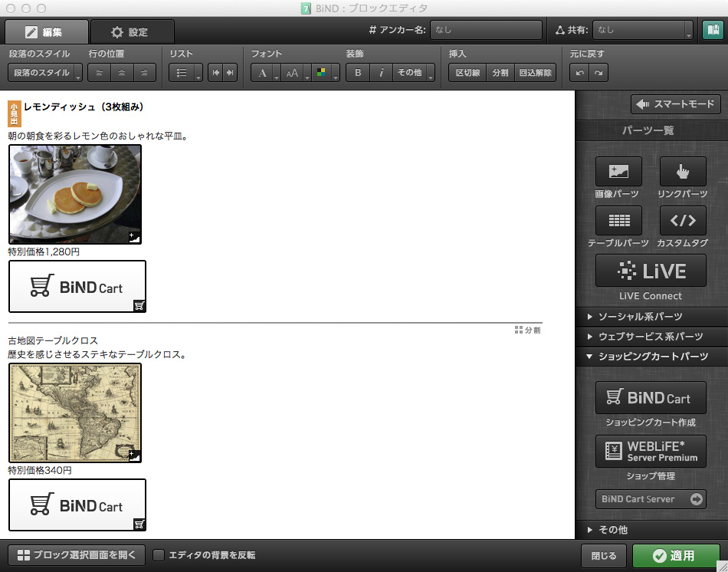Click the font size AA icon
Screen dimensions: 728x572
(x=292, y=73)
